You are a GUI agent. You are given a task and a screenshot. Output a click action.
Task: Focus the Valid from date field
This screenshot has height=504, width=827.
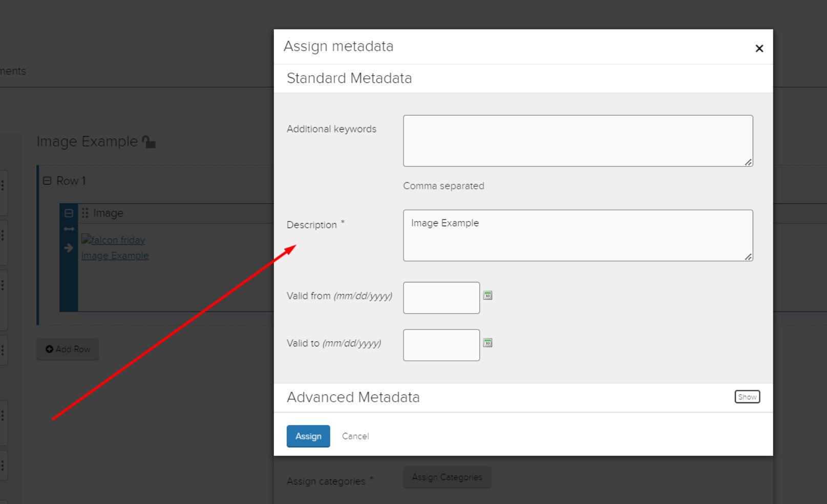click(441, 298)
